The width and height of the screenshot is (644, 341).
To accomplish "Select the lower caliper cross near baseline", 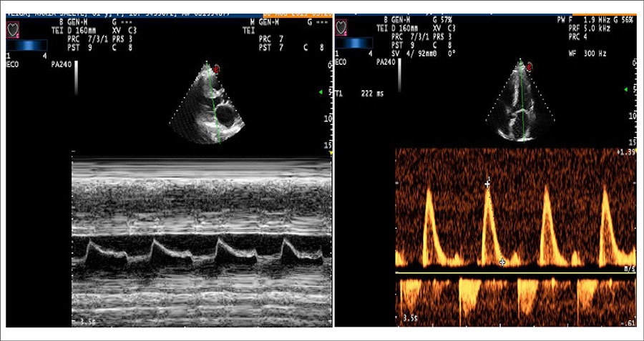I will tap(502, 262).
